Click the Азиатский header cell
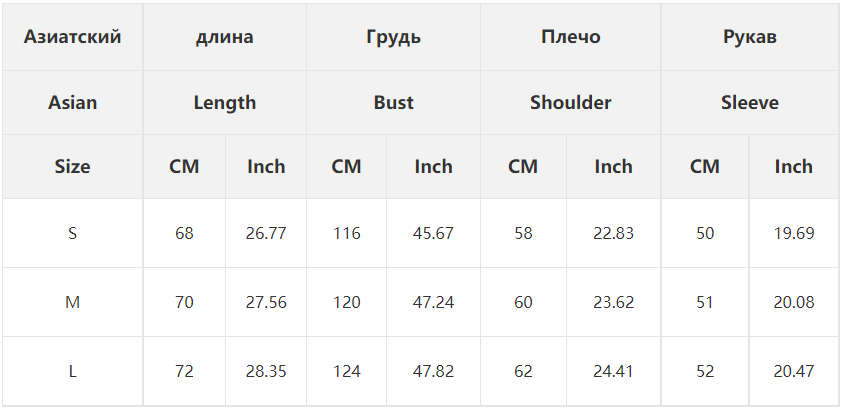The width and height of the screenshot is (842, 410). (72, 37)
